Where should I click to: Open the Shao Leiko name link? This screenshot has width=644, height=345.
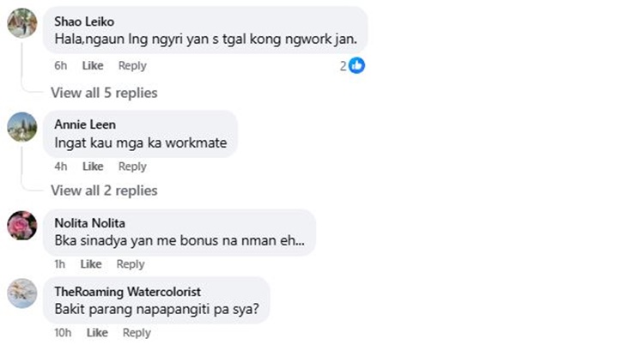pyautogui.click(x=84, y=21)
